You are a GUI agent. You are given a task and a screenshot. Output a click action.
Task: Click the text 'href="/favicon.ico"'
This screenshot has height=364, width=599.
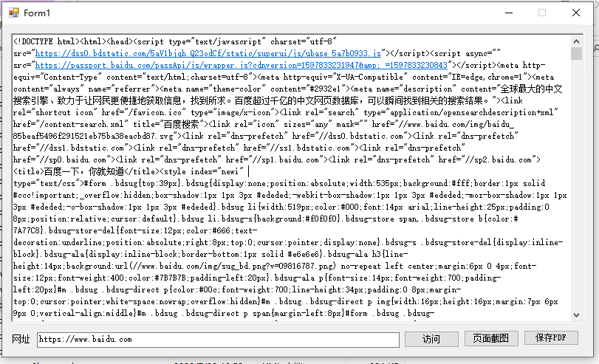143,112
